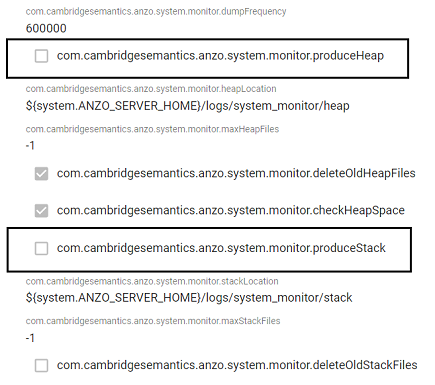The height and width of the screenshot is (385, 435).
Task: Click the heapLocation path field ending in /heap
Action: point(188,106)
